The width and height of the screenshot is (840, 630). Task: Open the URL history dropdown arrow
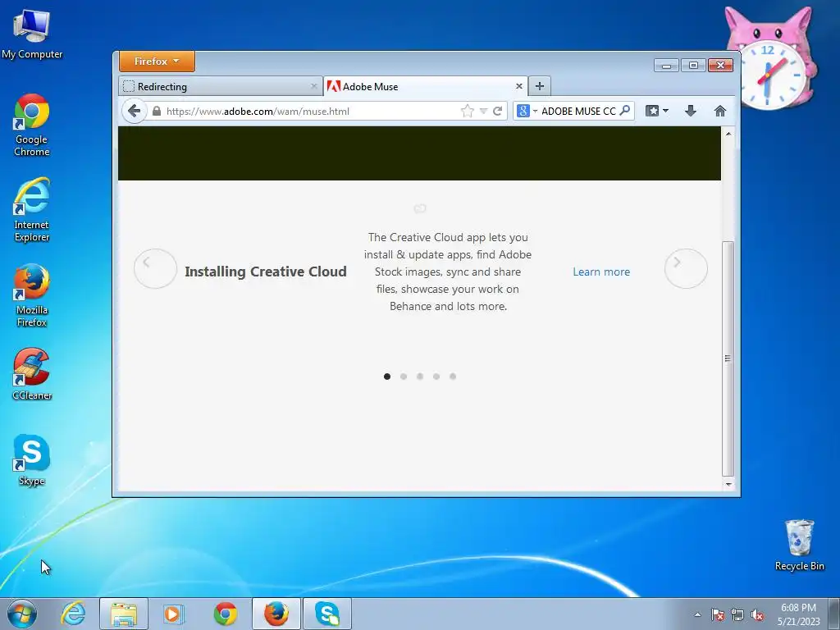click(x=483, y=111)
